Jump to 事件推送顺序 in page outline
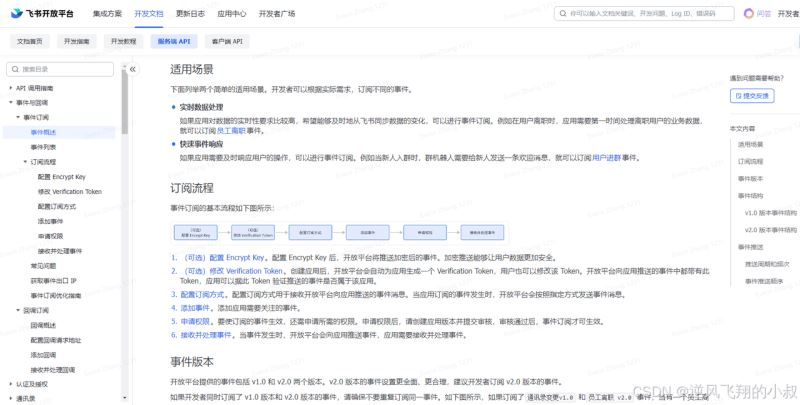Viewport: 800px width, 405px height. click(764, 281)
